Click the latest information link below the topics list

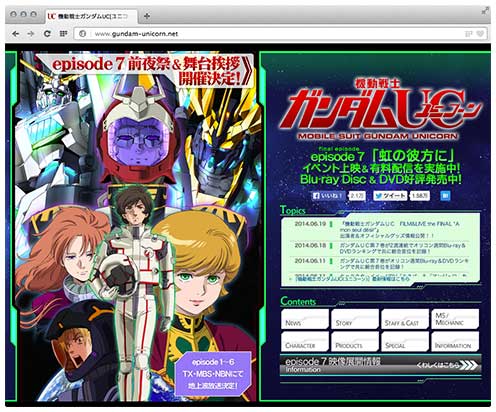click(x=352, y=278)
